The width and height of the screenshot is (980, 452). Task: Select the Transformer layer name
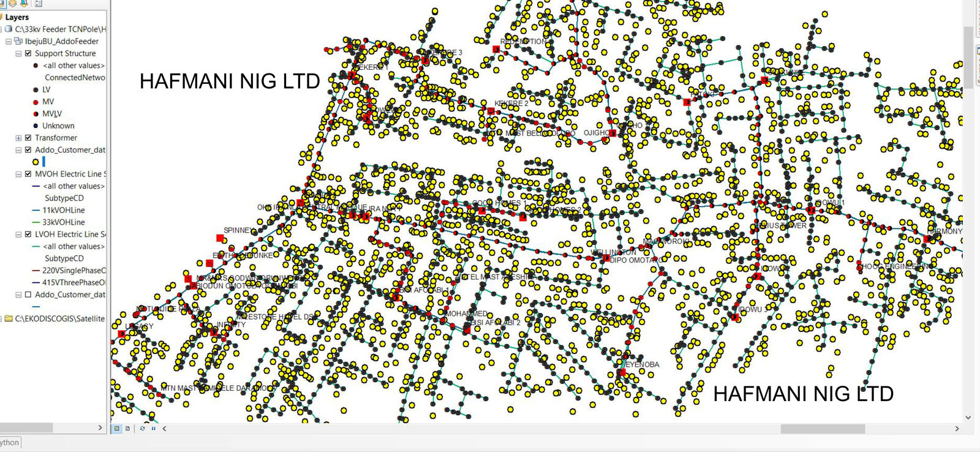pyautogui.click(x=56, y=138)
